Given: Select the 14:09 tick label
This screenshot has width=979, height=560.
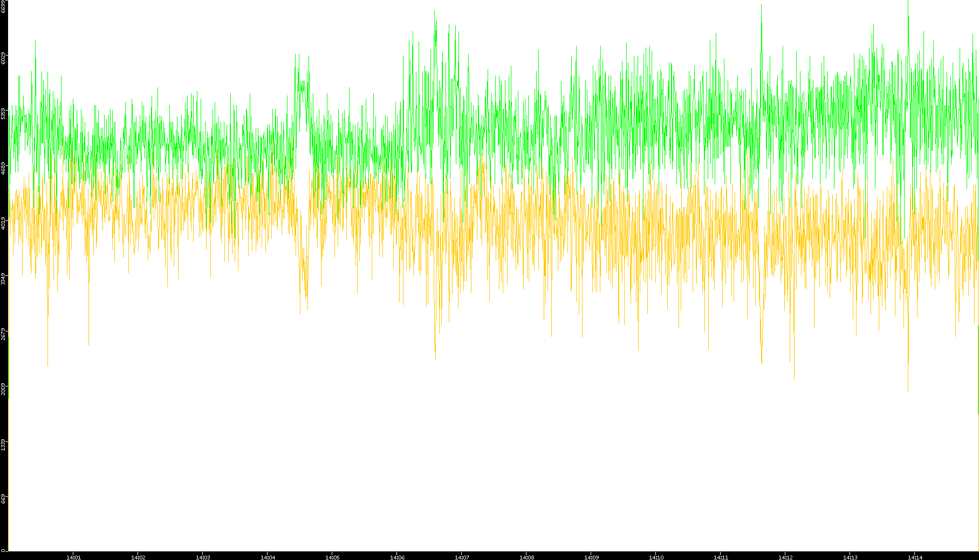Looking at the screenshot, I should point(591,557).
